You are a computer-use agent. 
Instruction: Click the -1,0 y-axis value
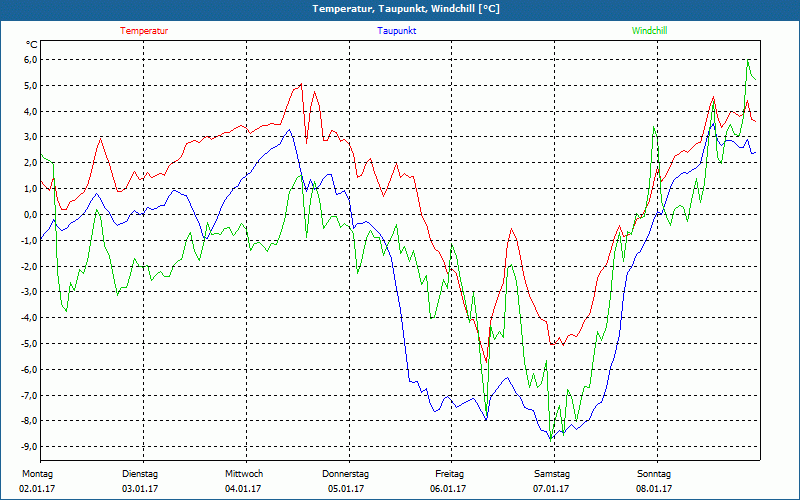pyautogui.click(x=30, y=240)
